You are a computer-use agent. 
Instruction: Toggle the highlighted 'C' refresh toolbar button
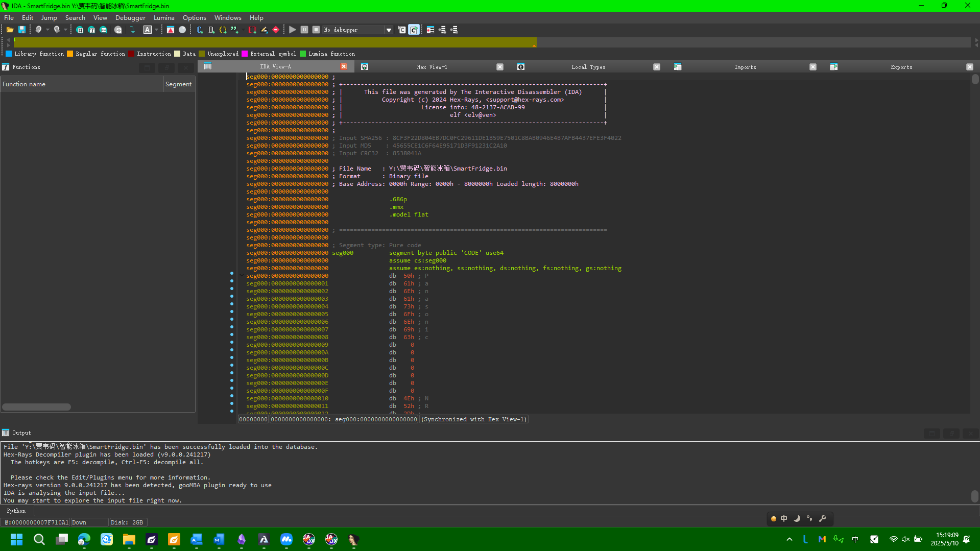(x=414, y=30)
